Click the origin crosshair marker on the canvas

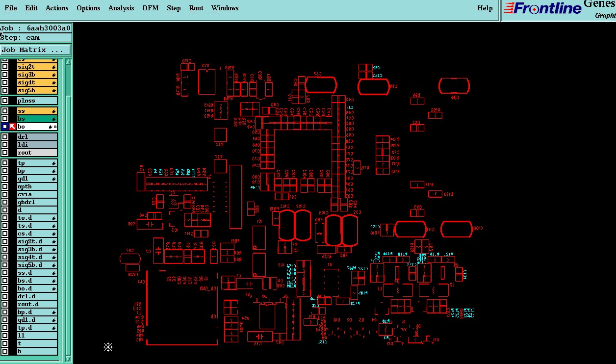point(108,347)
